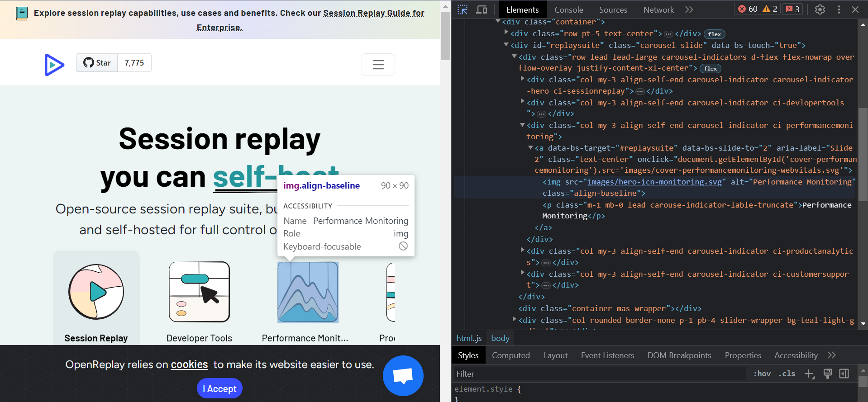Open the Properties pane tab
This screenshot has width=868, height=402.
[743, 355]
